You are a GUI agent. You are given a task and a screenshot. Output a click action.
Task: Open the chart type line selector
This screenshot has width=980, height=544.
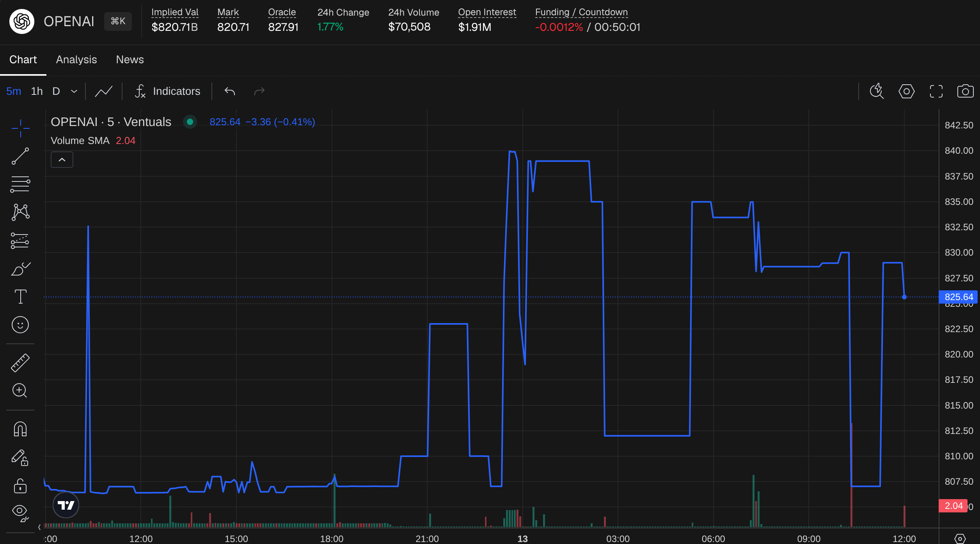tap(104, 91)
